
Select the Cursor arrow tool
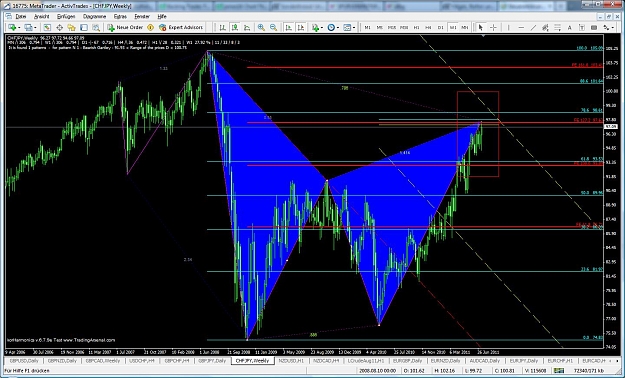481,28
